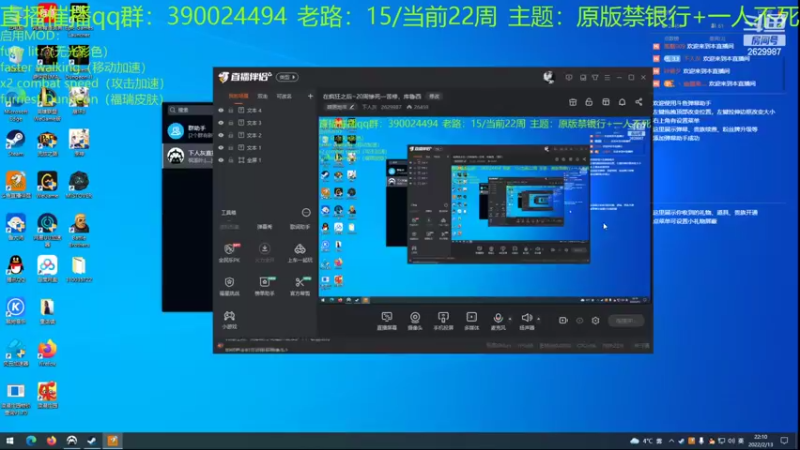Viewport: 800px width, 450px height.
Task: Open the Steam desktop shortcut
Action: (x=15, y=143)
